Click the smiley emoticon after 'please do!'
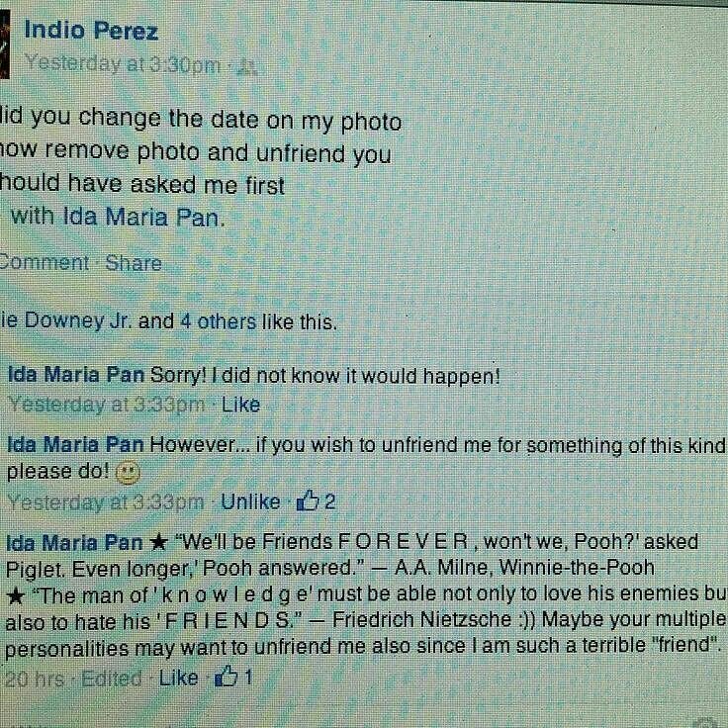The image size is (728, 728). pyautogui.click(x=128, y=473)
